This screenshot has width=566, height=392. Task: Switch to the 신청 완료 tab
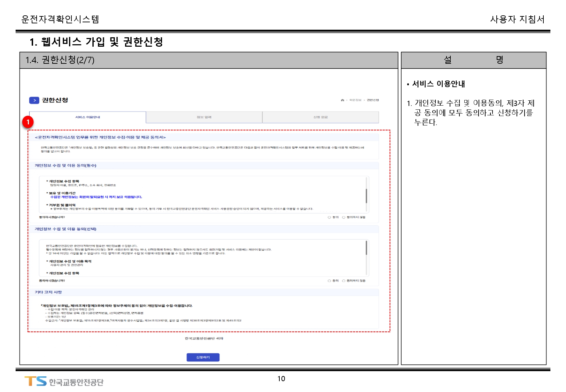[x=320, y=117]
